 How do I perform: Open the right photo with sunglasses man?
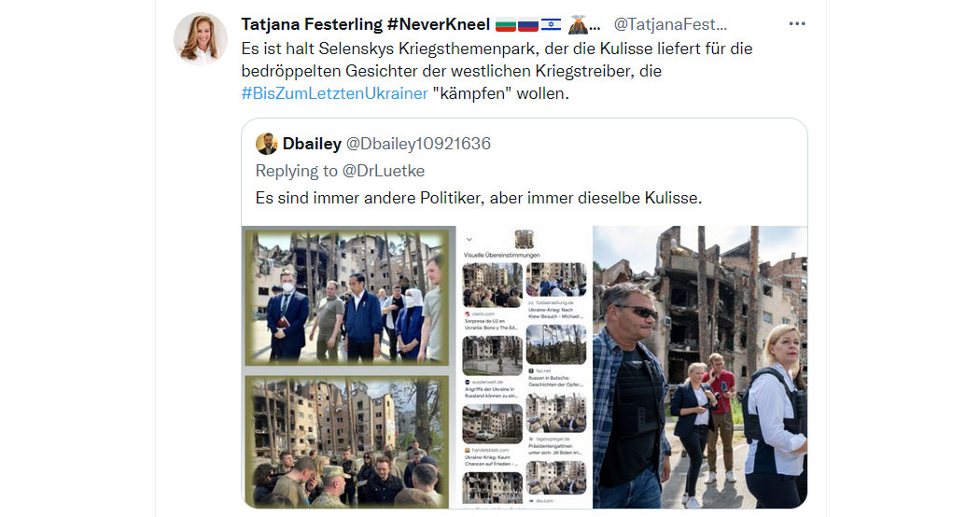(700, 367)
